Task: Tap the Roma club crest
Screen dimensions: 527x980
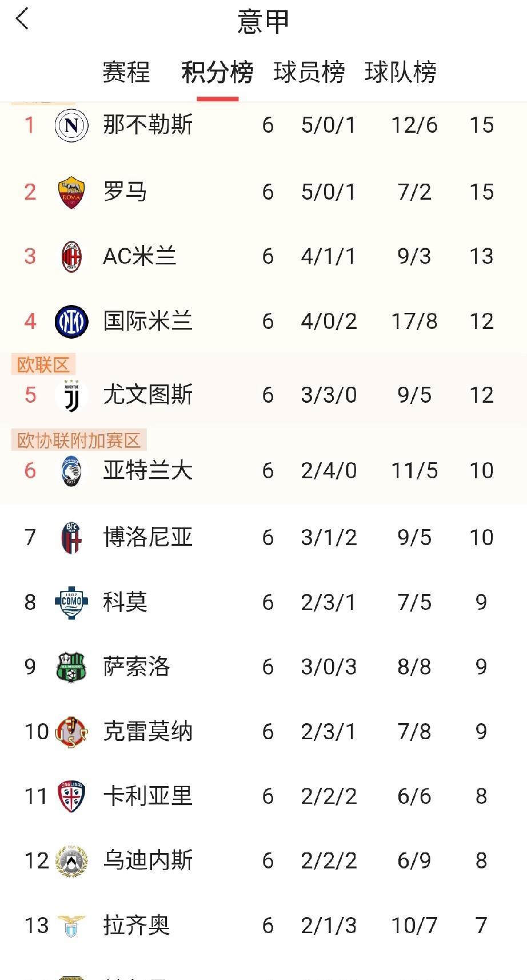Action: 71,192
